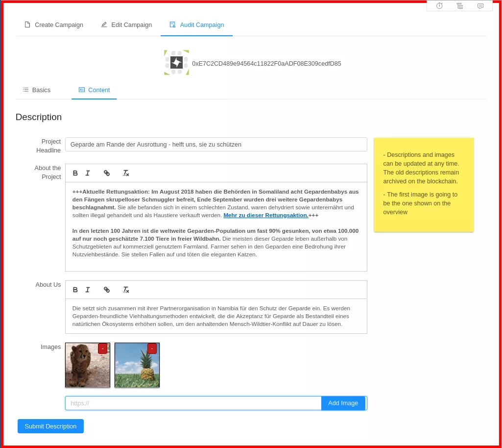Follow the 'Mehr zu dieser Rettungsaktion' link
Screen dimensions: 502x448
(265, 216)
